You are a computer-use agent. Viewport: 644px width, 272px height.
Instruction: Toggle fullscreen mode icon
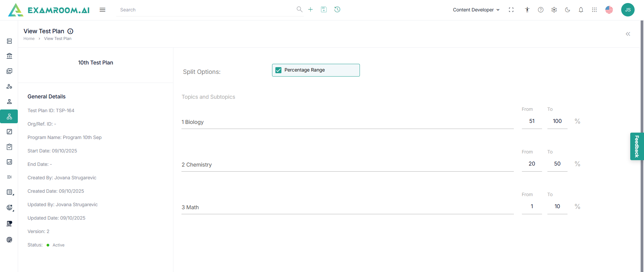(511, 10)
